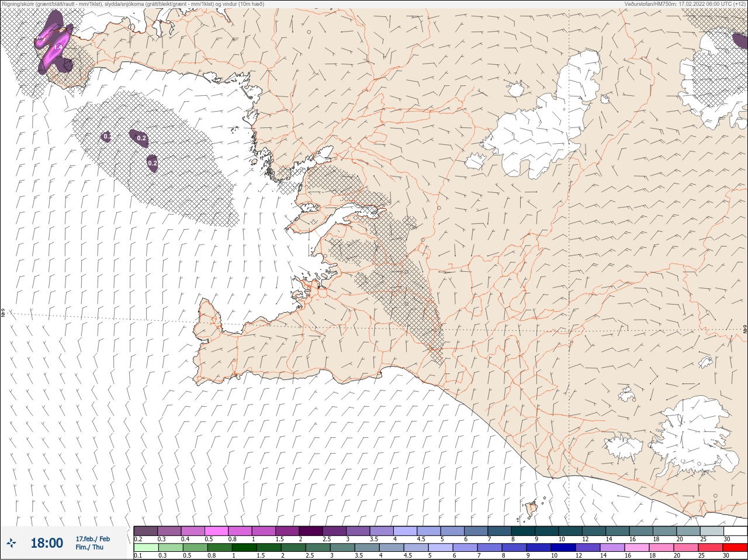748x560 pixels.
Task: Click the '17.feb./ Feb' date text
Action: click(92, 539)
